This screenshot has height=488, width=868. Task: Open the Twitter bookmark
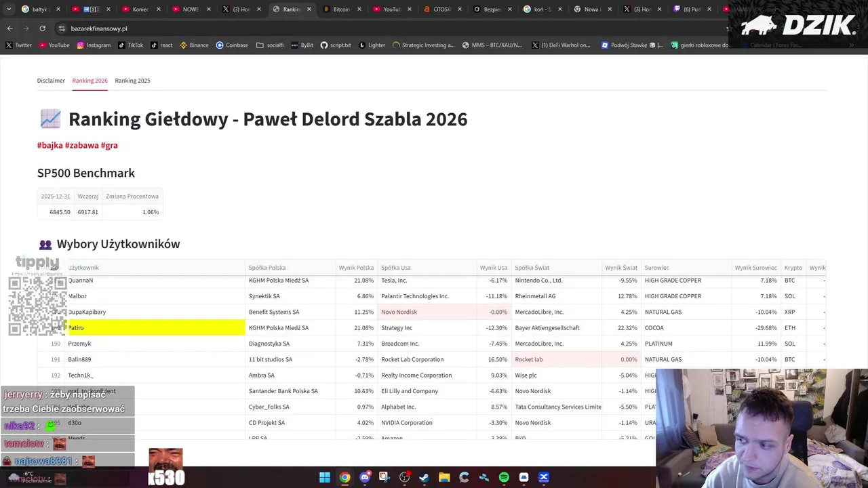coord(18,45)
